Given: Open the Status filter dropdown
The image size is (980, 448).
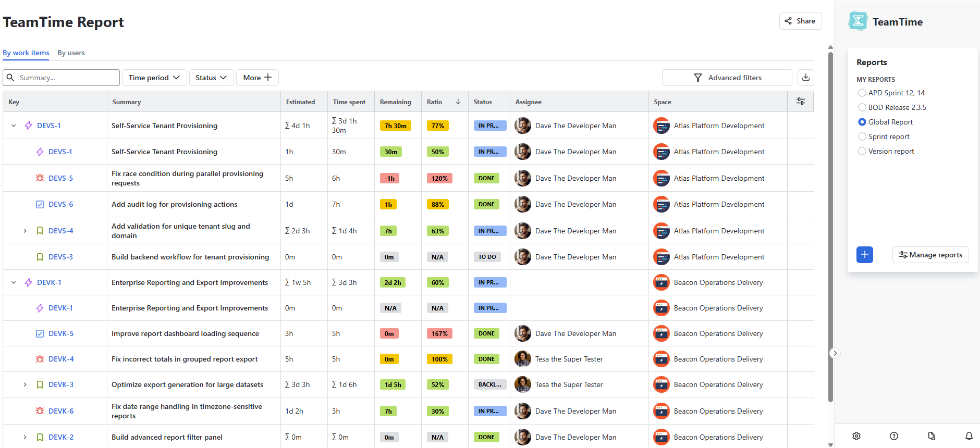Looking at the screenshot, I should click(211, 78).
